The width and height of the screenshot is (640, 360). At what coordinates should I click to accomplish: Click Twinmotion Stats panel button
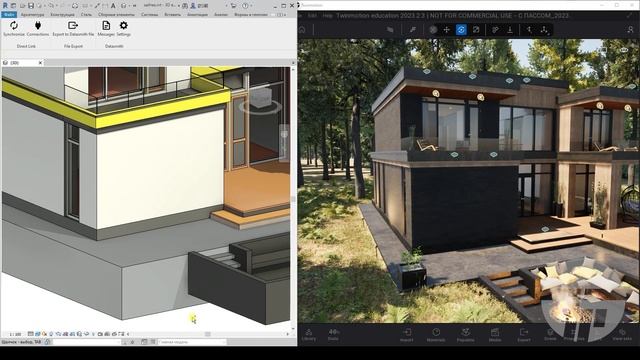(x=333, y=335)
